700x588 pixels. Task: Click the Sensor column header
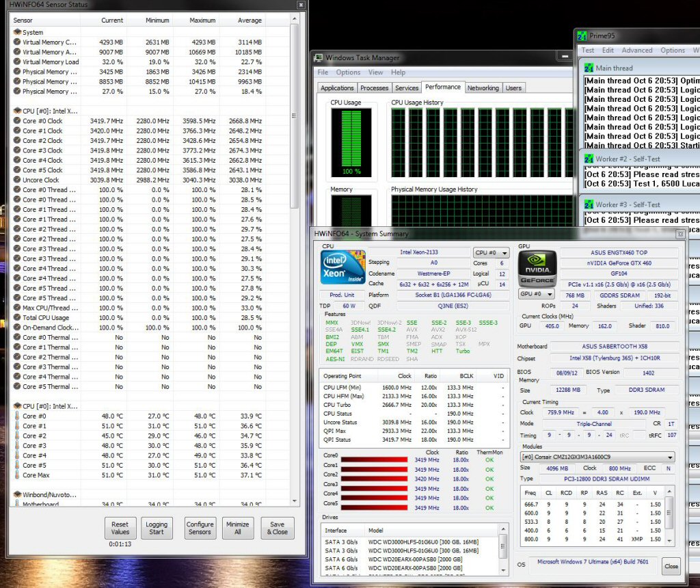click(44, 20)
